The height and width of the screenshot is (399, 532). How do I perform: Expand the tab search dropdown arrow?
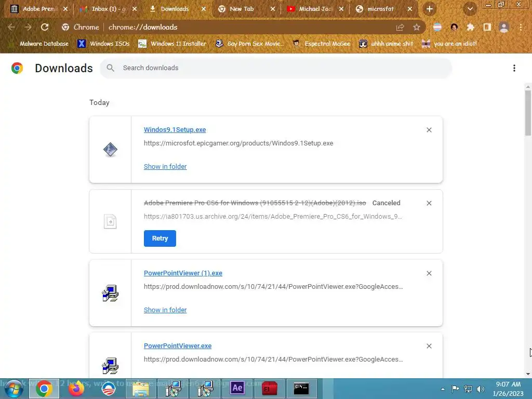(x=470, y=9)
